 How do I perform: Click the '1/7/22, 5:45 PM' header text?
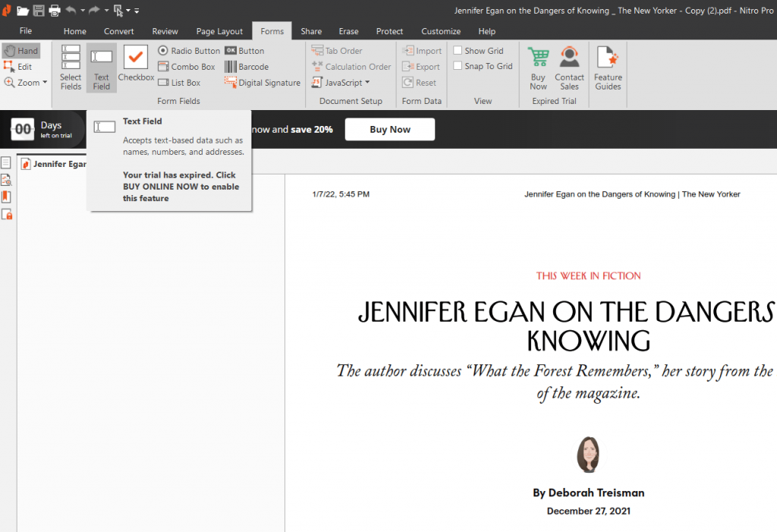click(341, 194)
